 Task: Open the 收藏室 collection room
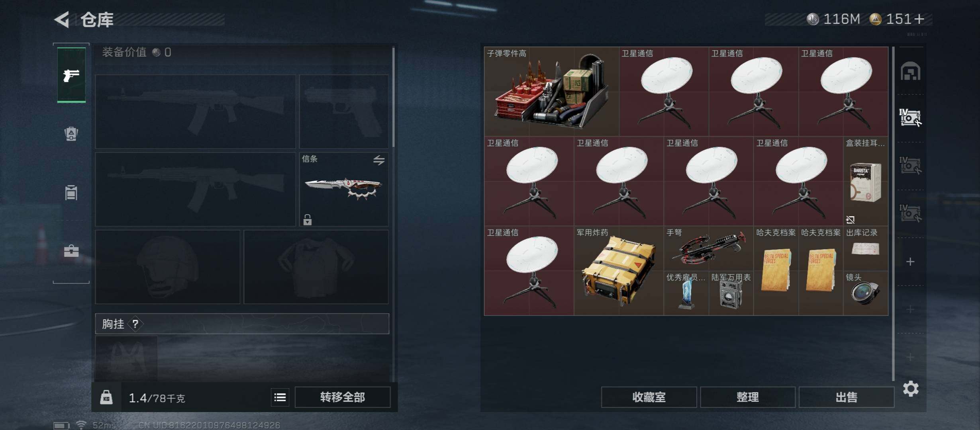point(649,397)
